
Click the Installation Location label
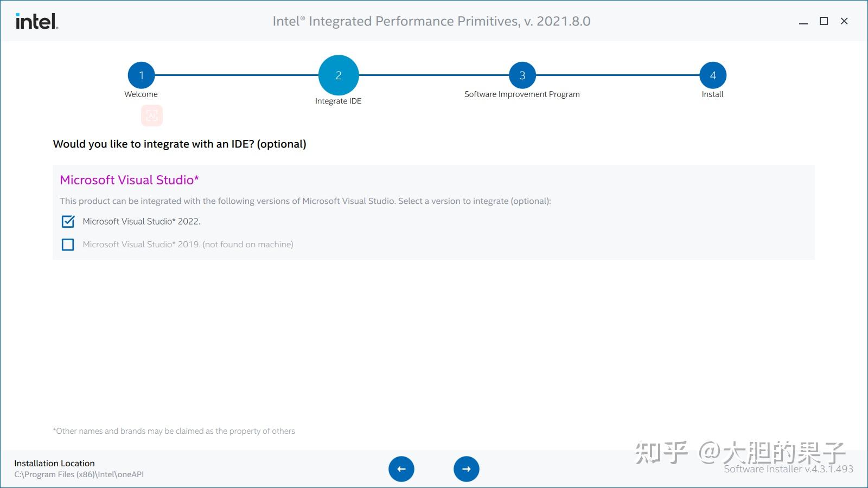pyautogui.click(x=54, y=463)
